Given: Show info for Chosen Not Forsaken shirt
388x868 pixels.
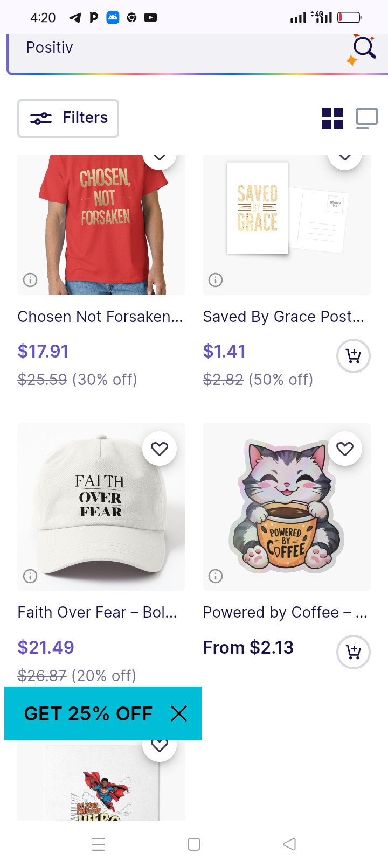Looking at the screenshot, I should click(30, 280).
